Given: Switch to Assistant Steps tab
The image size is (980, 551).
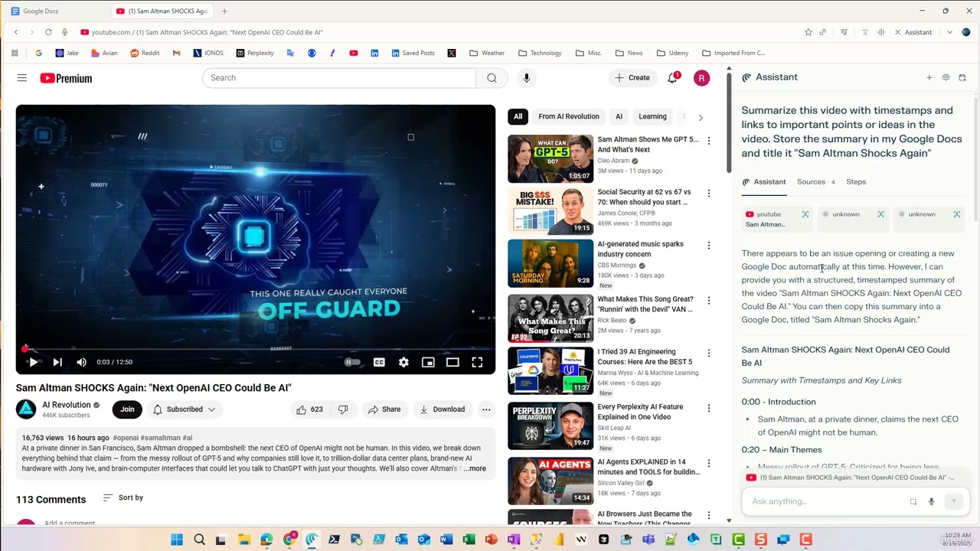Looking at the screenshot, I should [x=856, y=182].
